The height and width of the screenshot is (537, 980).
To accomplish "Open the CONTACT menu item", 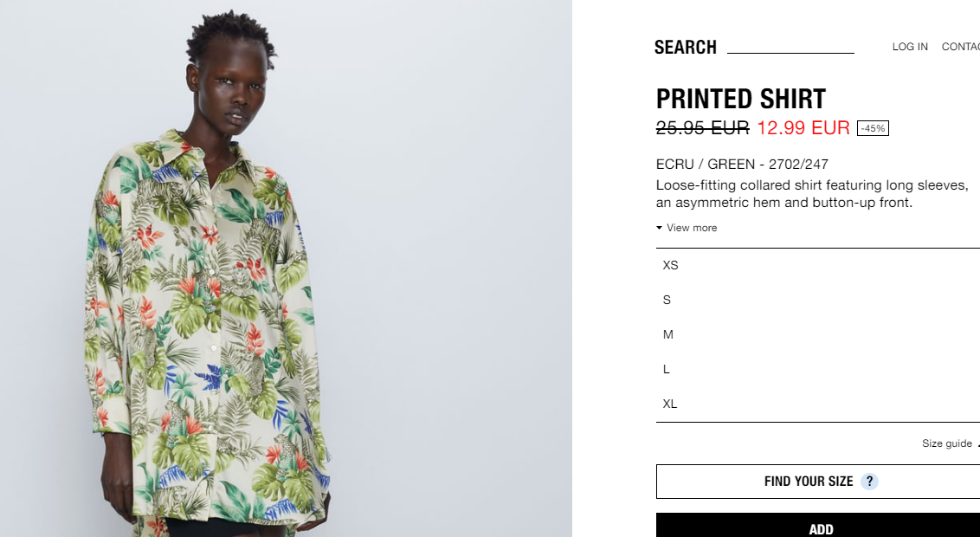I will click(x=961, y=47).
